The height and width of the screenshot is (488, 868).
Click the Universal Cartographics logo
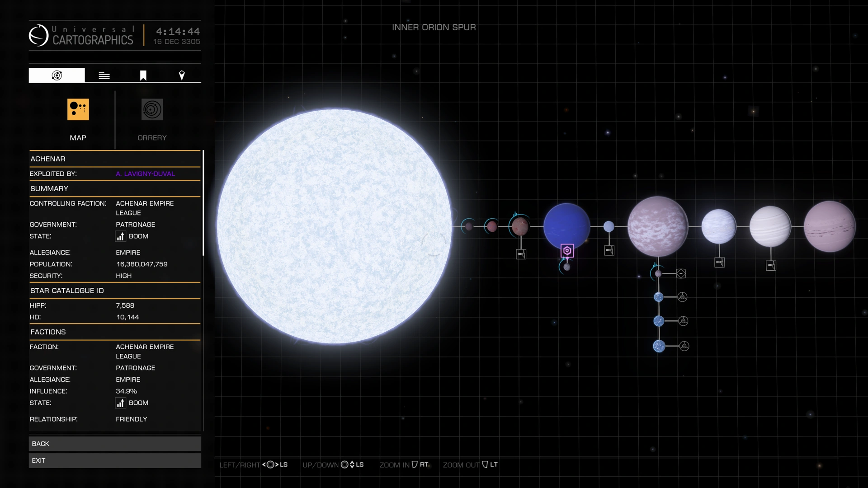click(39, 35)
